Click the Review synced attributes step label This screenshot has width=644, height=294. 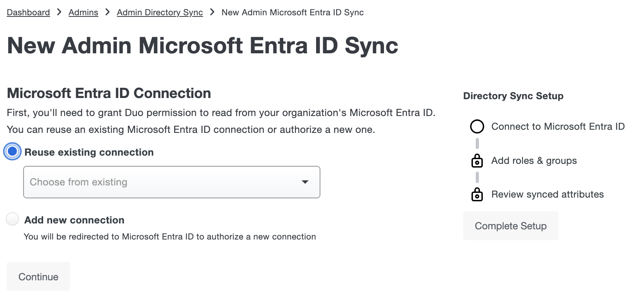[x=548, y=194]
